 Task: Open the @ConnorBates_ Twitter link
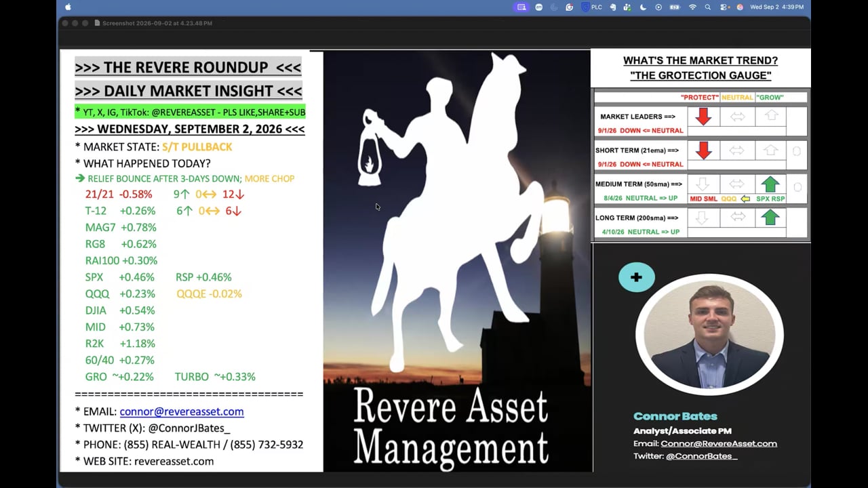click(x=701, y=456)
